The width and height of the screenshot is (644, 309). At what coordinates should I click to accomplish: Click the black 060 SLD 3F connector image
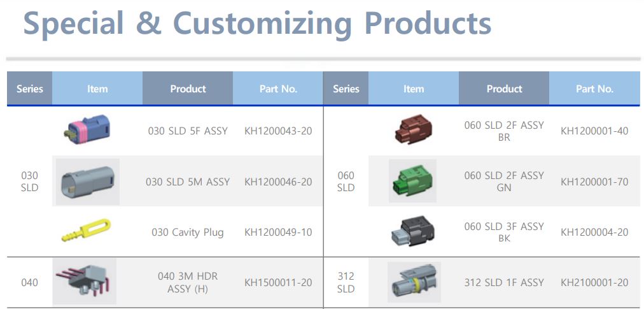pos(412,232)
